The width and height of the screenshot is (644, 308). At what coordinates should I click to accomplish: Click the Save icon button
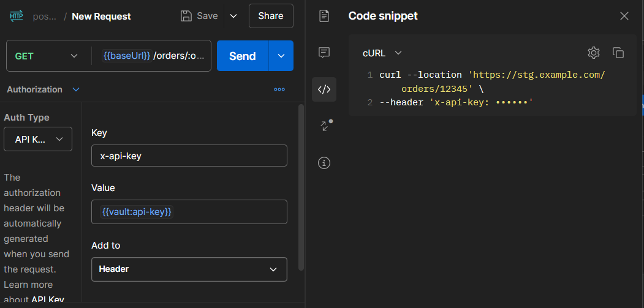click(199, 16)
